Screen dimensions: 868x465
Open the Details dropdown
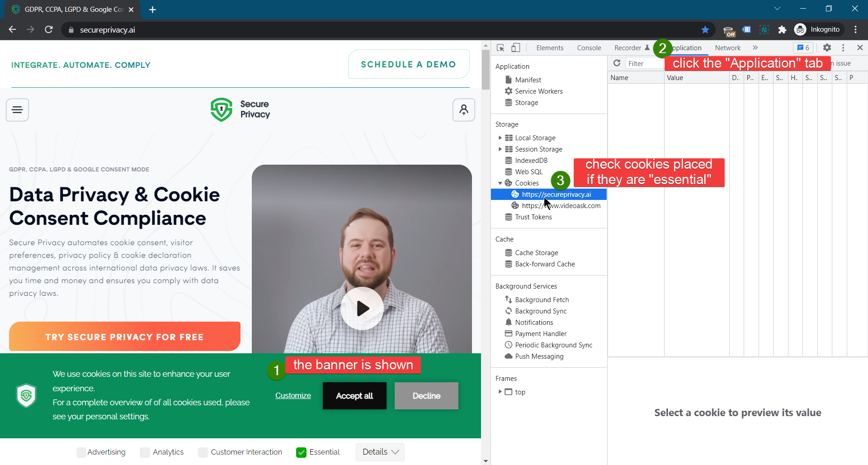tap(380, 452)
